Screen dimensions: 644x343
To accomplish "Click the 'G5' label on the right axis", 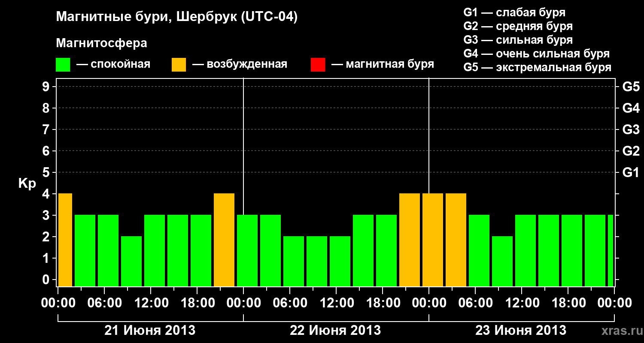I will click(631, 87).
